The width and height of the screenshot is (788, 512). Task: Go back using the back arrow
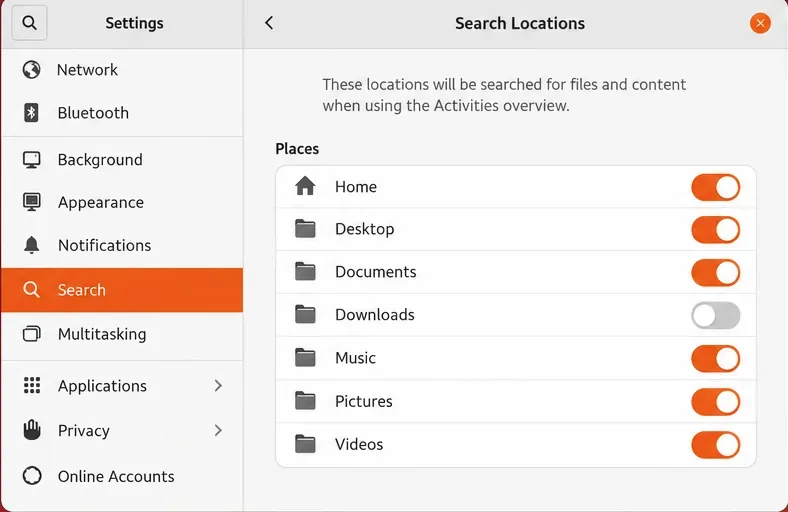click(269, 23)
